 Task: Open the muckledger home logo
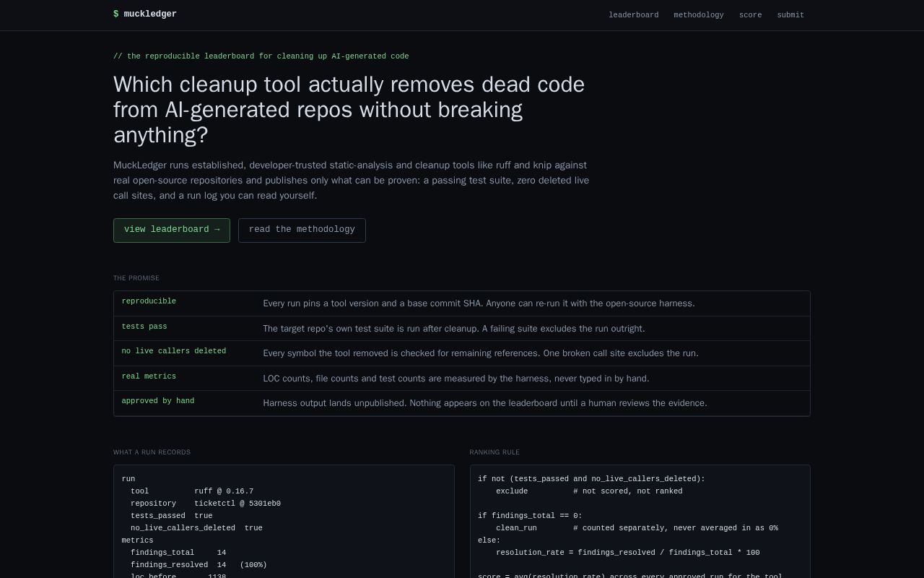click(145, 14)
